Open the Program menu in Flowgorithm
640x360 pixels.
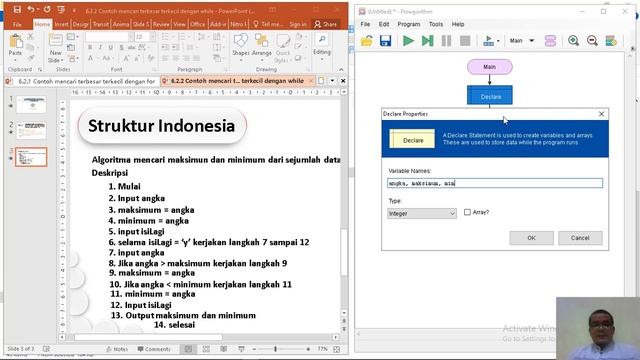pyautogui.click(x=409, y=24)
